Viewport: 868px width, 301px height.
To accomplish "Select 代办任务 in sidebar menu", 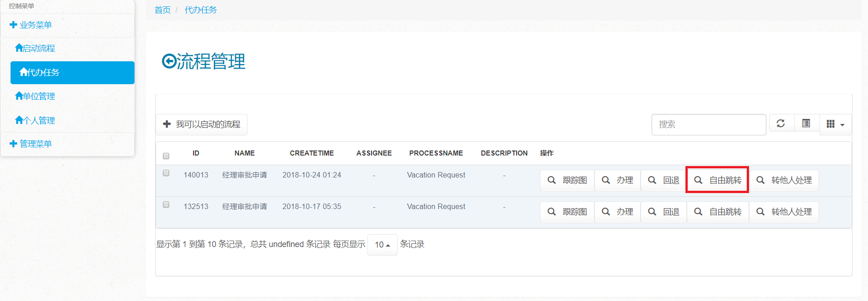I will [x=72, y=72].
